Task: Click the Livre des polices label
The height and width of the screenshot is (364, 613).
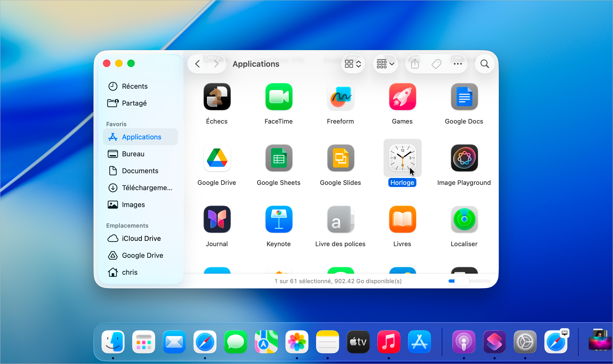Action: click(340, 244)
